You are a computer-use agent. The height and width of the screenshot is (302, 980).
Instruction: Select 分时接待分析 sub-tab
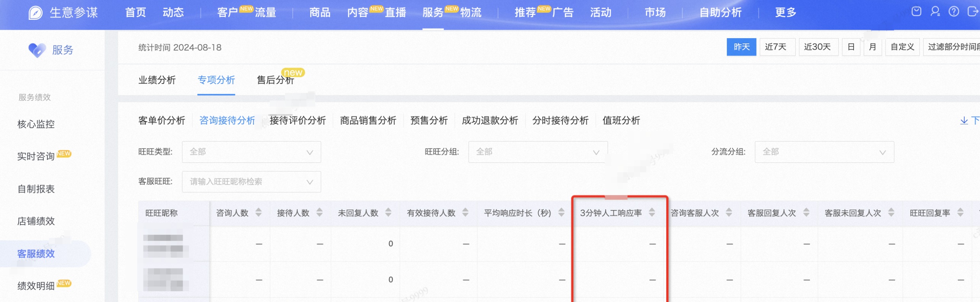coord(560,120)
